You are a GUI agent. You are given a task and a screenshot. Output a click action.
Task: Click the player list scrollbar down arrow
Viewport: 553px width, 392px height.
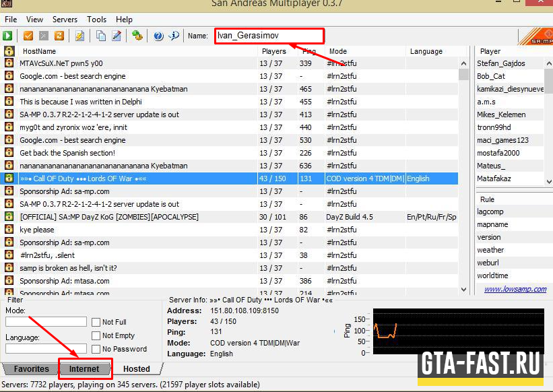[549, 181]
